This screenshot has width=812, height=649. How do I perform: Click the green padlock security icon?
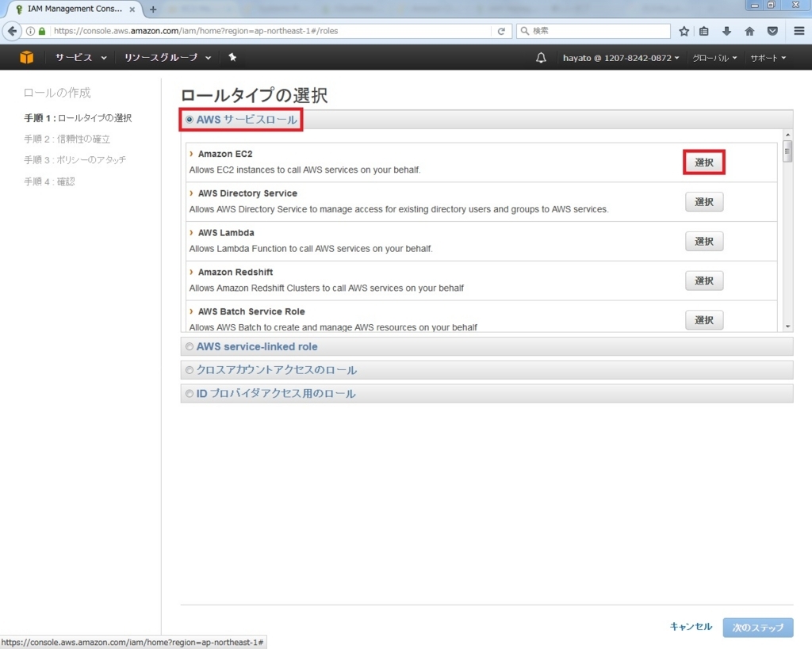[x=42, y=31]
